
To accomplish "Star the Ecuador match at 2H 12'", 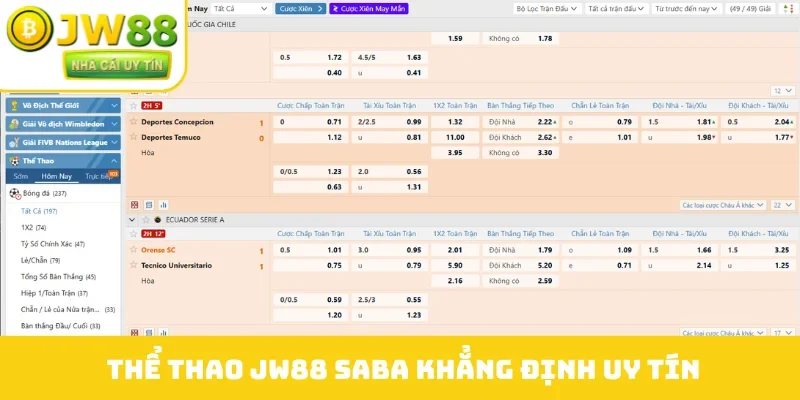I will pyautogui.click(x=134, y=234).
